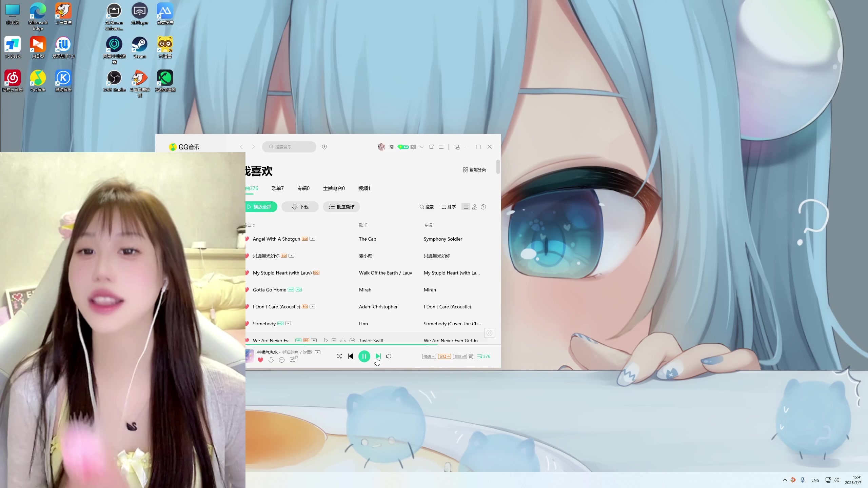The image size is (868, 488).
Task: Launch Steam from the desktop
Action: point(140,48)
